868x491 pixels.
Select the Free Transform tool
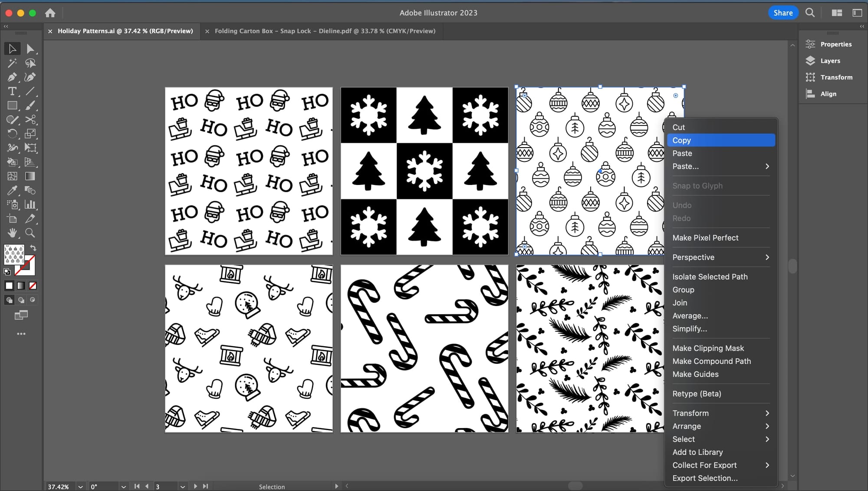pyautogui.click(x=30, y=148)
